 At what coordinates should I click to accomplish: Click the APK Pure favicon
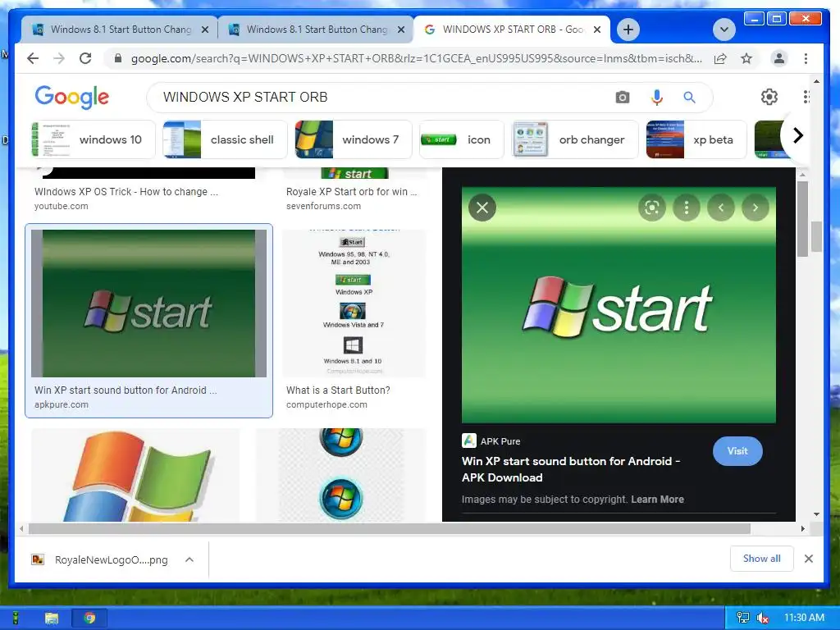coord(468,441)
